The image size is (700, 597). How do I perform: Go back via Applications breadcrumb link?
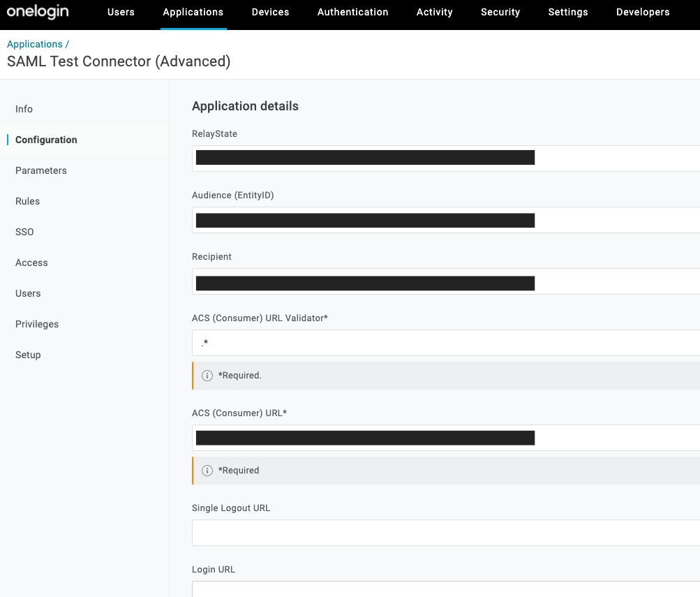[35, 44]
